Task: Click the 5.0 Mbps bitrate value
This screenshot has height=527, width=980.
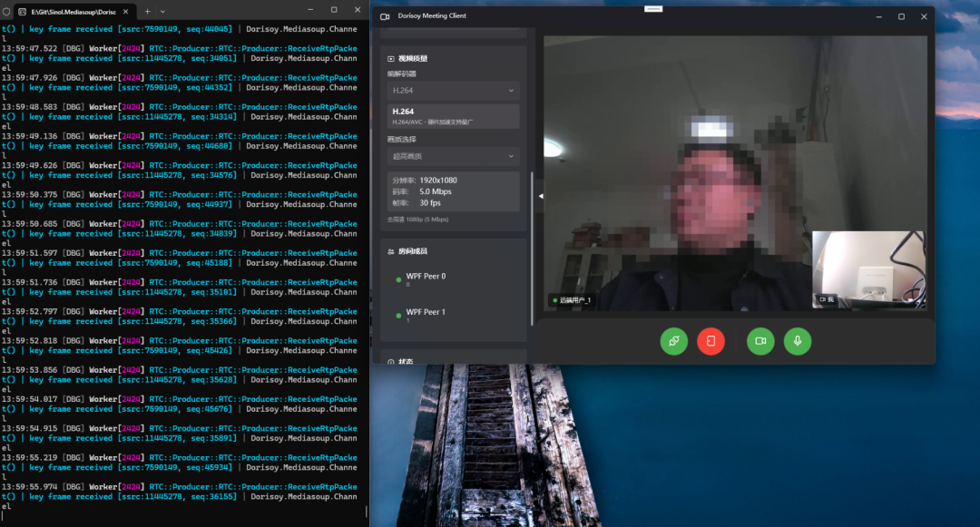Action: 435,191
